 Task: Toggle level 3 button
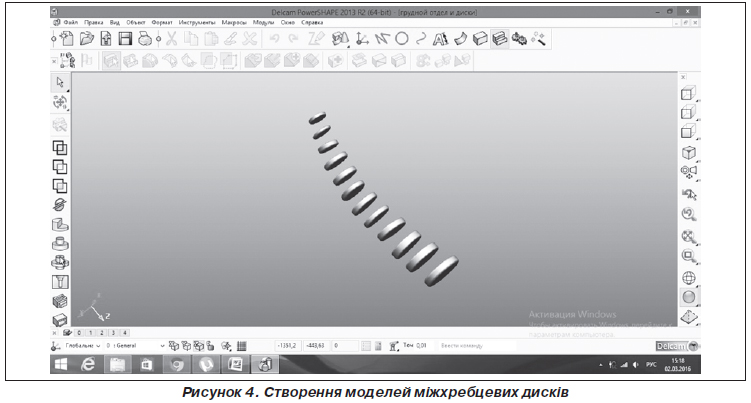(x=114, y=333)
